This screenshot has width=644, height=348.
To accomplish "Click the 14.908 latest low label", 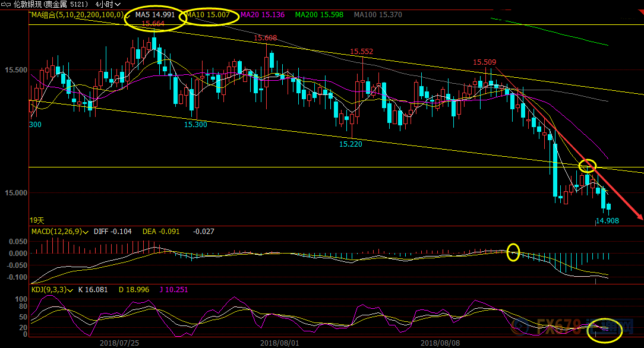I will tap(607, 221).
